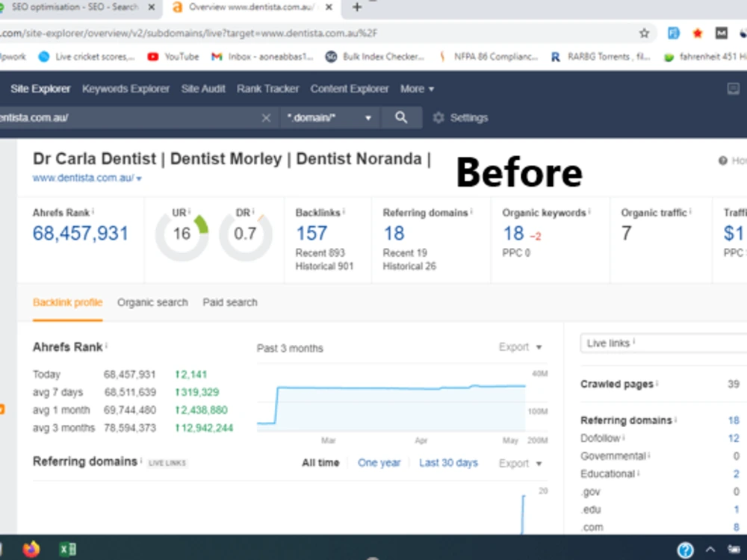Click the .edu count 1

[x=737, y=509]
